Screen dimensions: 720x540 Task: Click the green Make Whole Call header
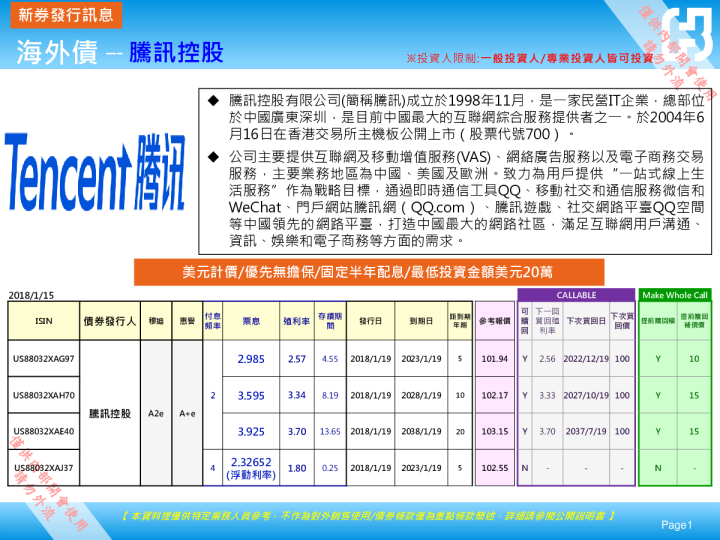click(675, 295)
